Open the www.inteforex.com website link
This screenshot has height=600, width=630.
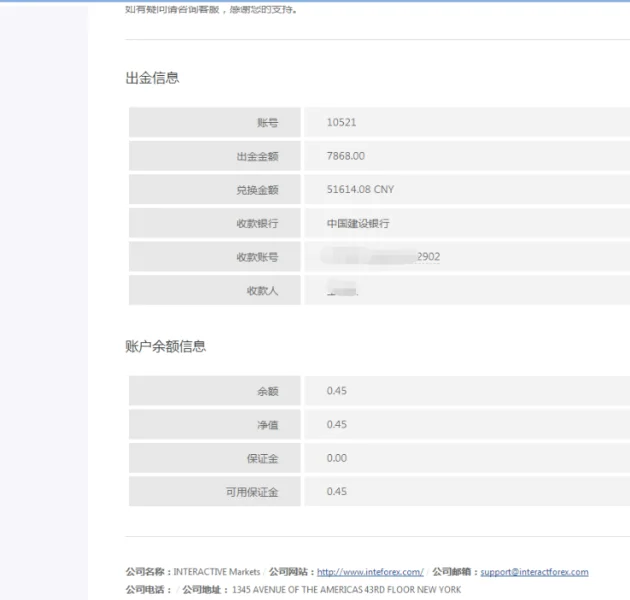pyautogui.click(x=370, y=572)
